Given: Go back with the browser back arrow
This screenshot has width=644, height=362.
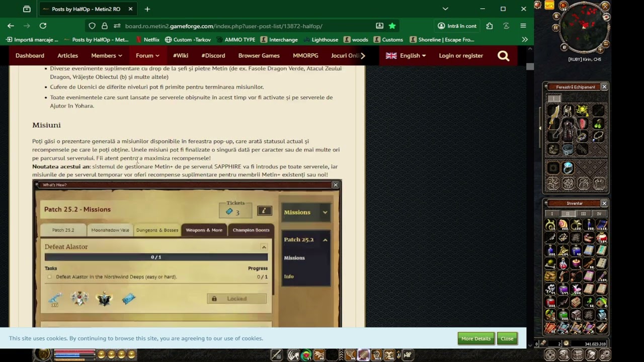Looking at the screenshot, I should coord(11,26).
